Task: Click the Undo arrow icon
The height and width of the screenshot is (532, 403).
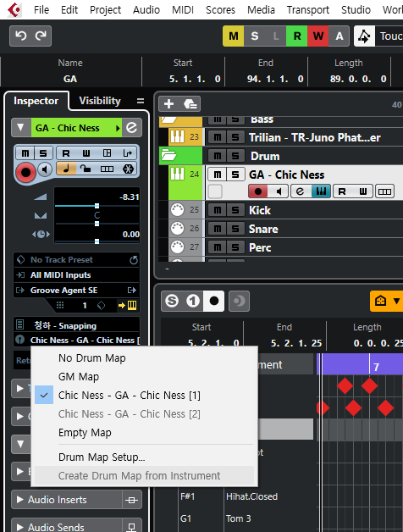Action: 21,36
